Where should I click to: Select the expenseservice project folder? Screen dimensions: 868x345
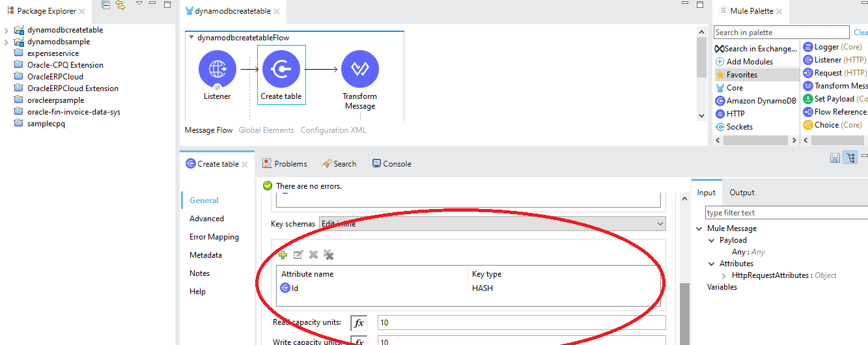point(46,53)
